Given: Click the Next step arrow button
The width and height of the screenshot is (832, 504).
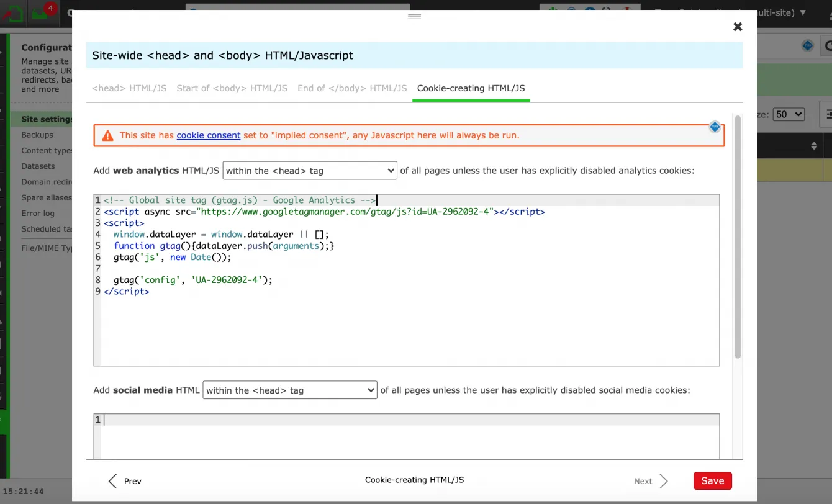Looking at the screenshot, I should (x=651, y=481).
